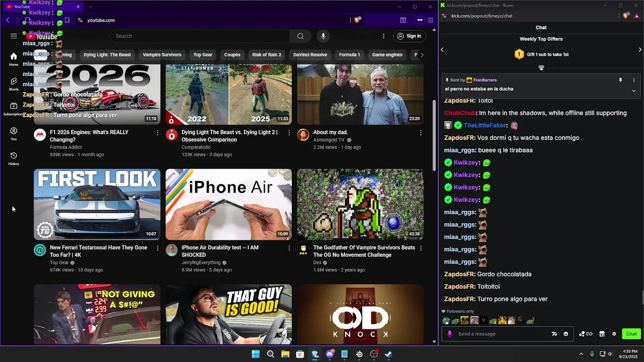Select Formula 1 category chip
Image resolution: width=644 pixels, height=362 pixels.
pyautogui.click(x=349, y=55)
